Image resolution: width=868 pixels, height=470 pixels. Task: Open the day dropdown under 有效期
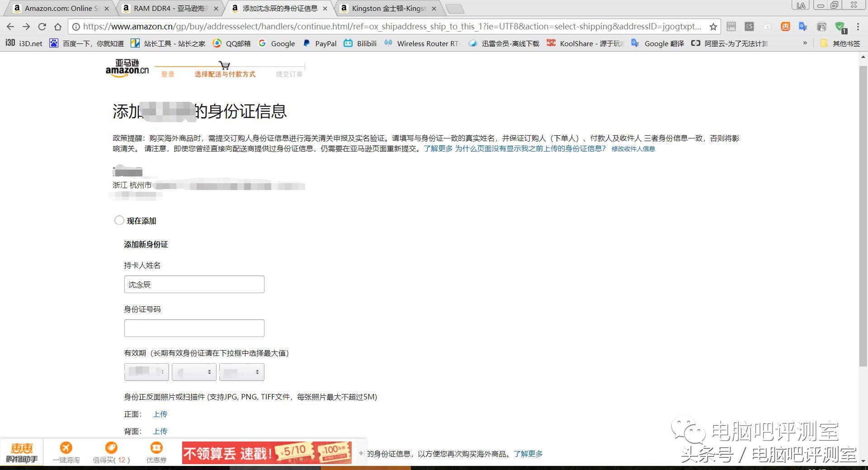pyautogui.click(x=241, y=372)
